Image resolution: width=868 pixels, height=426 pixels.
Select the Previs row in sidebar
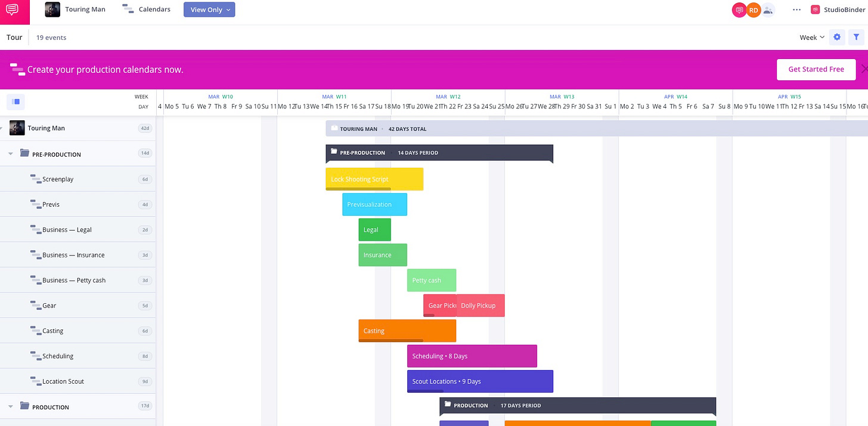[77, 204]
